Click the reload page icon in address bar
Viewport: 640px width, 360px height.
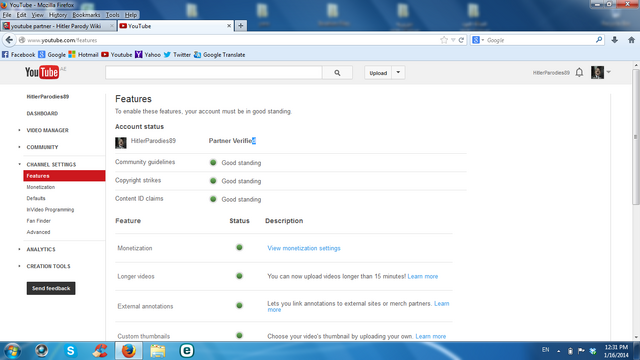click(461, 40)
